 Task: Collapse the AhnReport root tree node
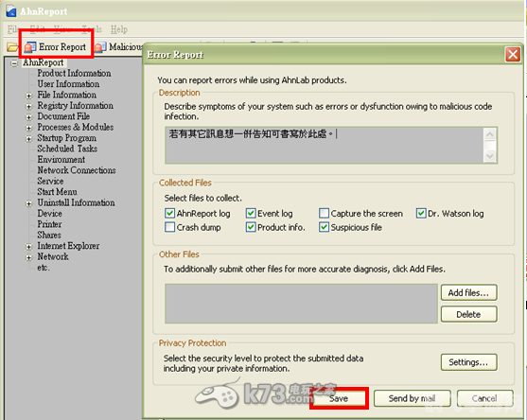(x=14, y=63)
